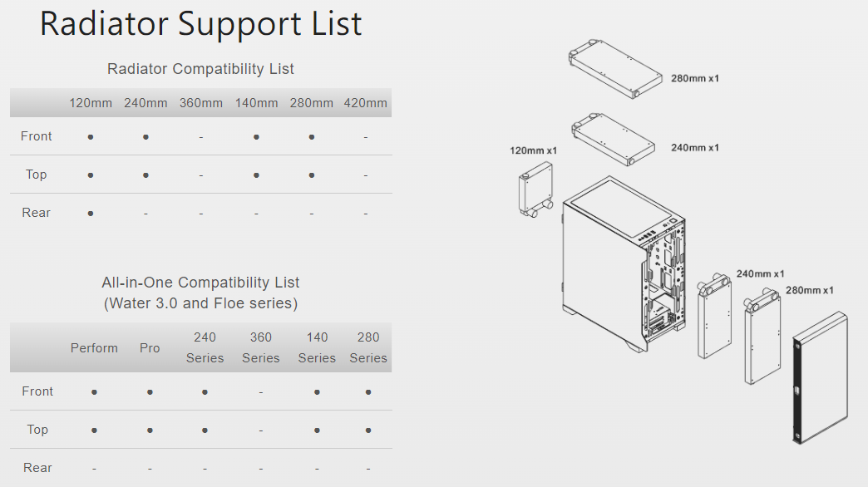
Task: Select the 120mm rear radiator illustration
Action: (536, 190)
